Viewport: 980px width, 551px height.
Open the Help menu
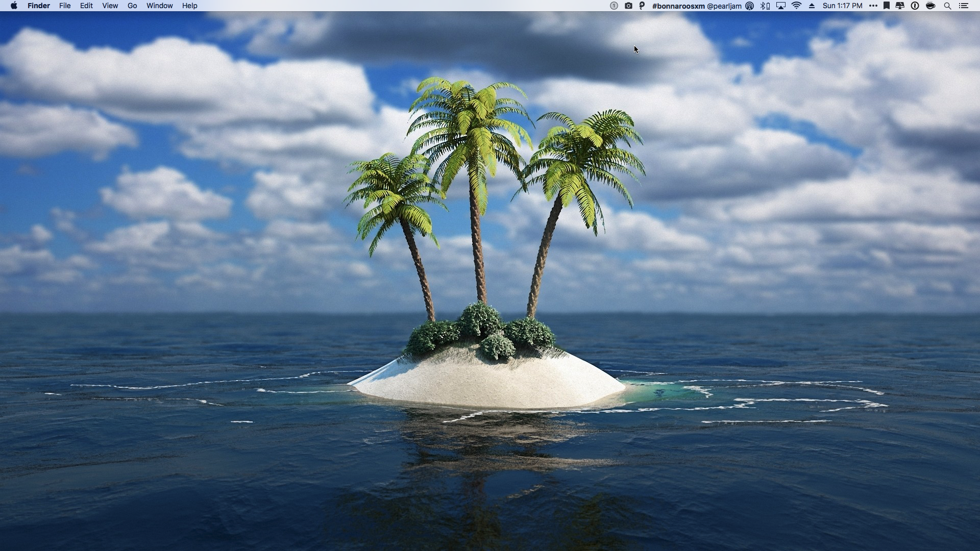pyautogui.click(x=189, y=6)
